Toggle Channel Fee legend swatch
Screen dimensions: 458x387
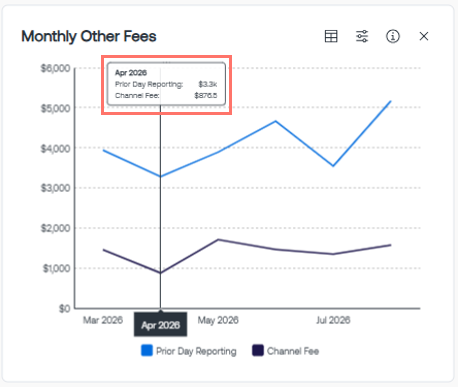[x=258, y=351]
